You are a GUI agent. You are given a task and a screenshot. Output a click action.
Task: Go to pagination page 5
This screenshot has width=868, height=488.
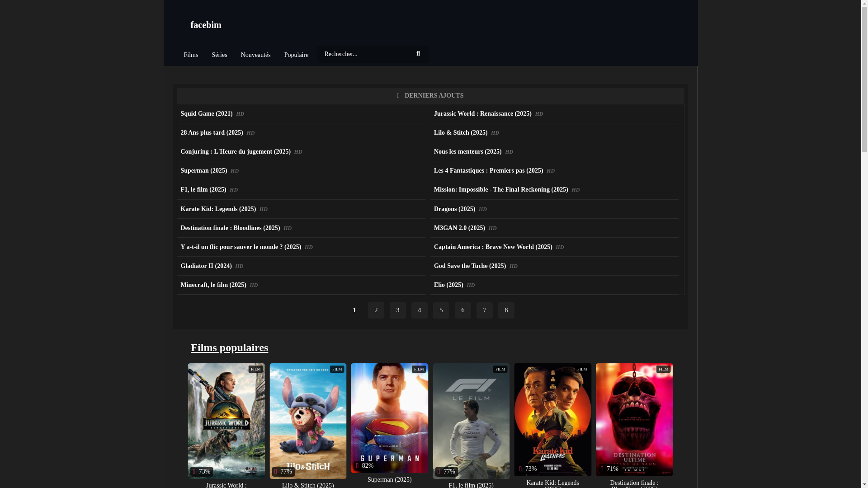click(x=441, y=310)
